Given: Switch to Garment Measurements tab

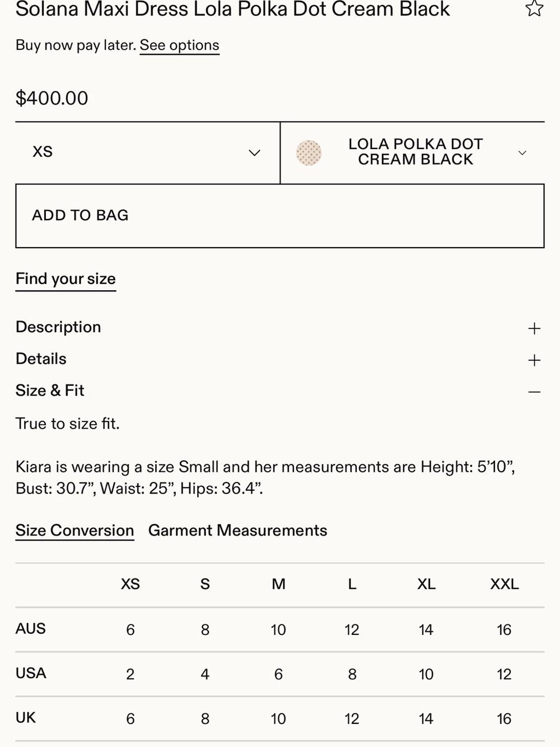Looking at the screenshot, I should pos(237,530).
